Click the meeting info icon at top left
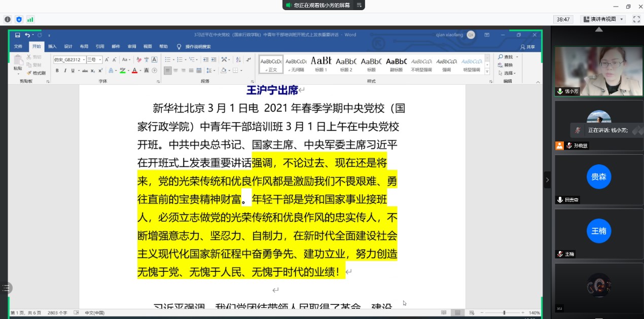Viewport: 644px width, 319px height. tap(8, 19)
